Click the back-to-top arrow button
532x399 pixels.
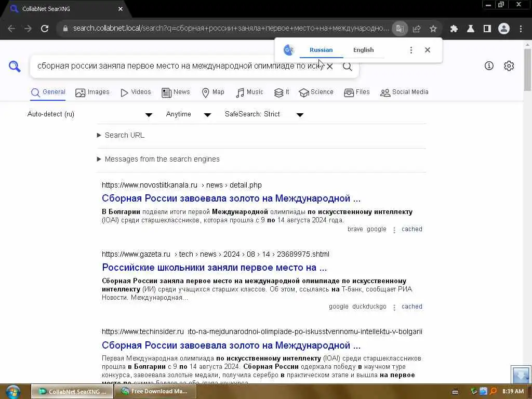[521, 375]
